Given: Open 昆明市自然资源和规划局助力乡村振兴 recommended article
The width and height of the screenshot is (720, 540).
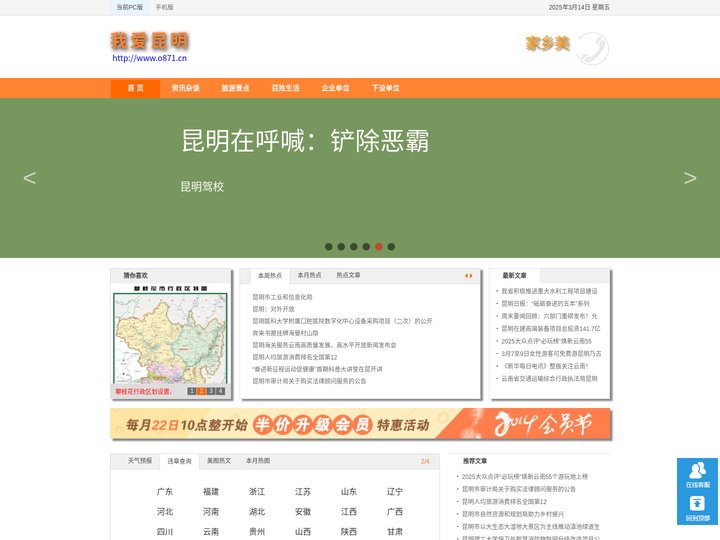Looking at the screenshot, I should [x=513, y=514].
